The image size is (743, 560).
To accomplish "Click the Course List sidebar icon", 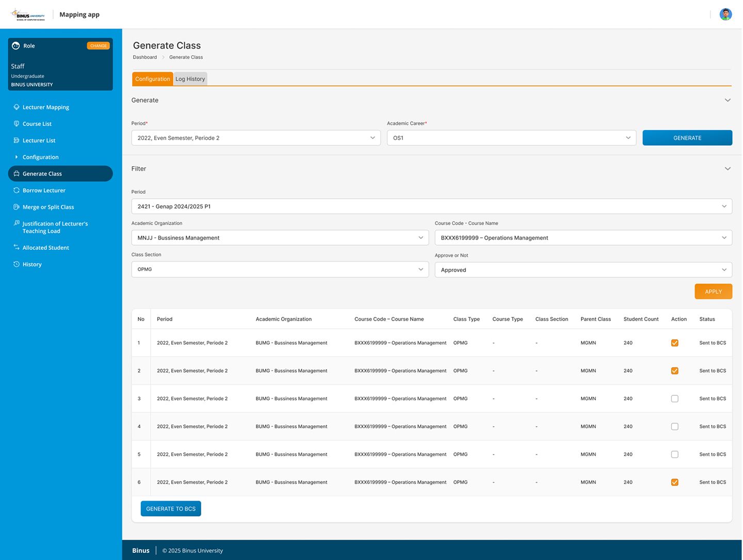I will click(17, 124).
